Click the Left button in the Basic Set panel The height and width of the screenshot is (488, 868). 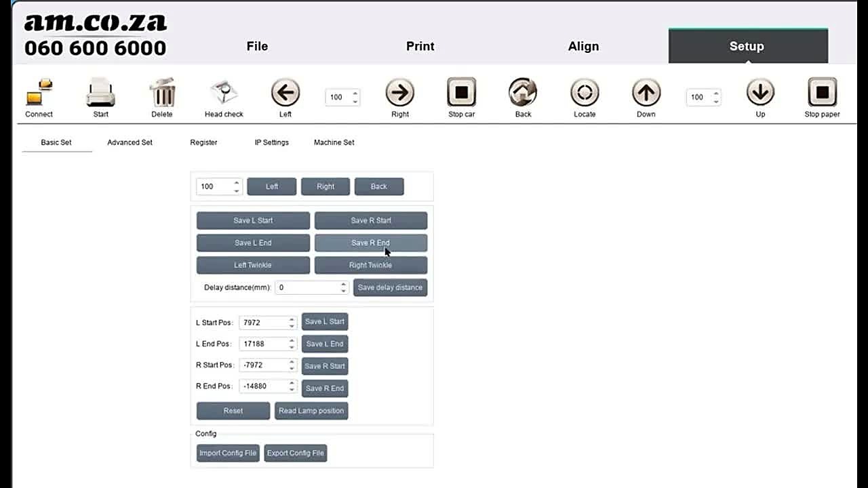tap(272, 186)
